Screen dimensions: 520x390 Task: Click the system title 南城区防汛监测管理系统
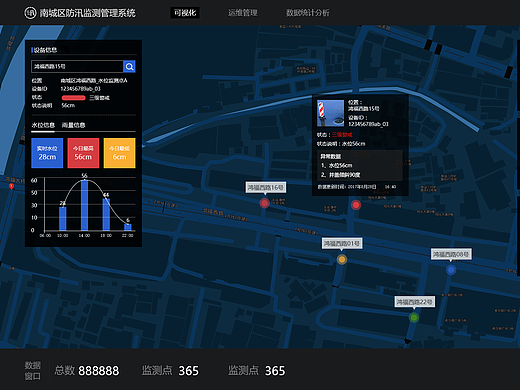(x=88, y=13)
